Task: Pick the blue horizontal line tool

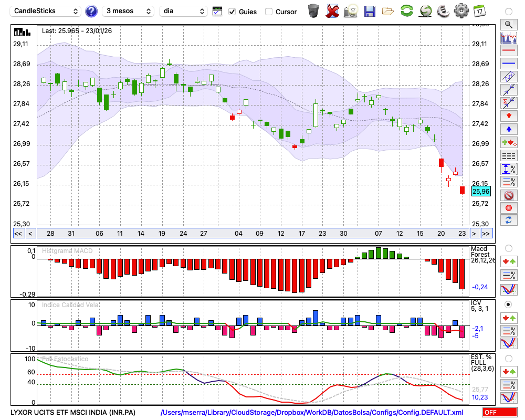Action: click(508, 64)
